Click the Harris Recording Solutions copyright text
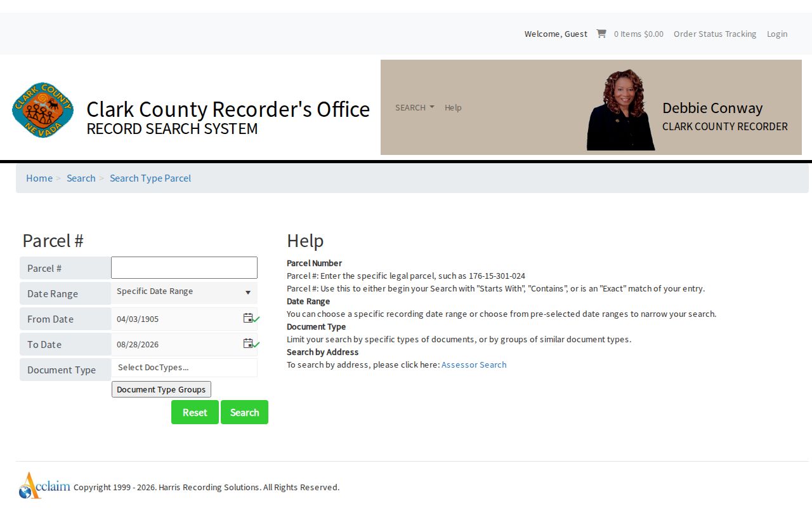 coord(206,487)
